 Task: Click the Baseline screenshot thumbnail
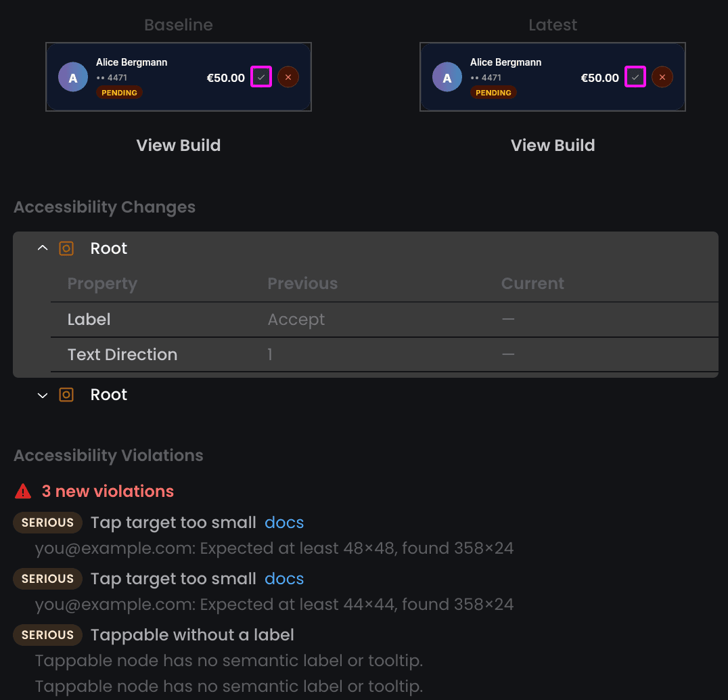click(x=179, y=77)
